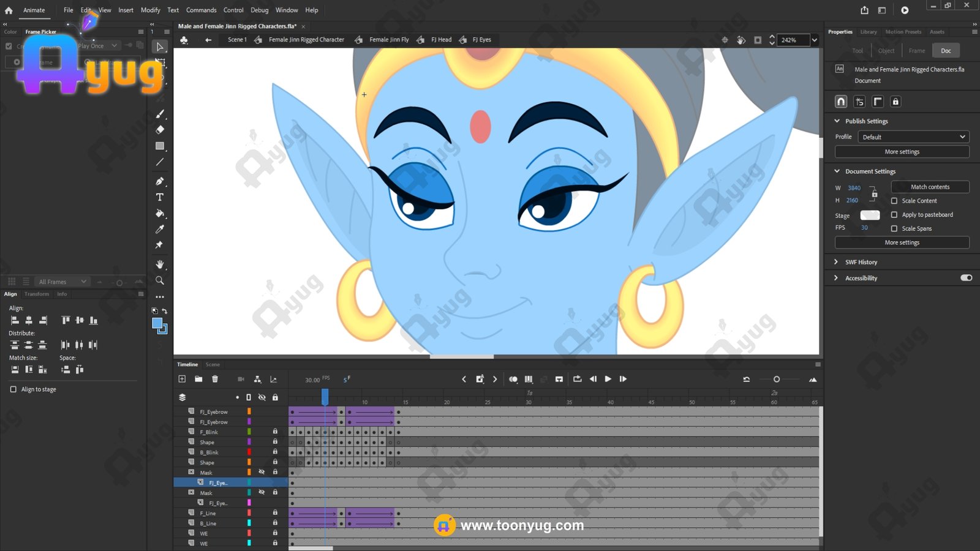
Task: Open the File menu
Action: (69, 10)
